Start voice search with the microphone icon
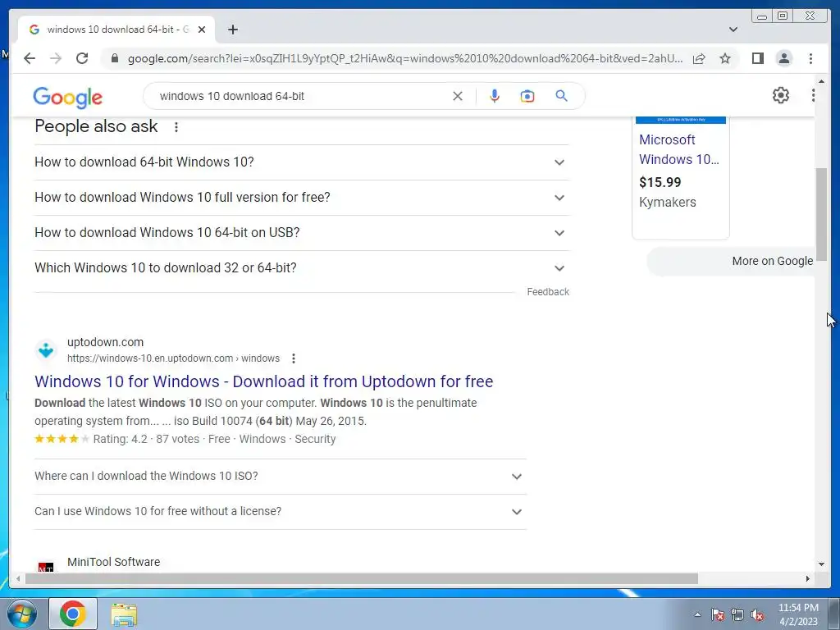Image resolution: width=840 pixels, height=630 pixels. pyautogui.click(x=495, y=96)
